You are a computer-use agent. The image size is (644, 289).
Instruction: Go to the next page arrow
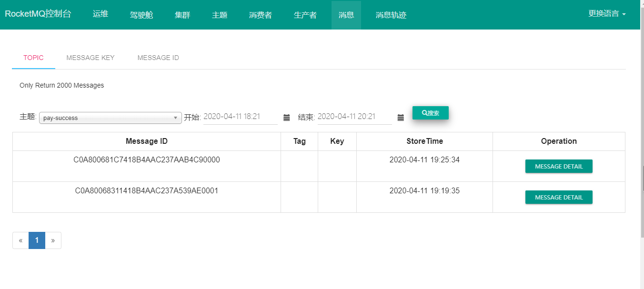(x=53, y=240)
